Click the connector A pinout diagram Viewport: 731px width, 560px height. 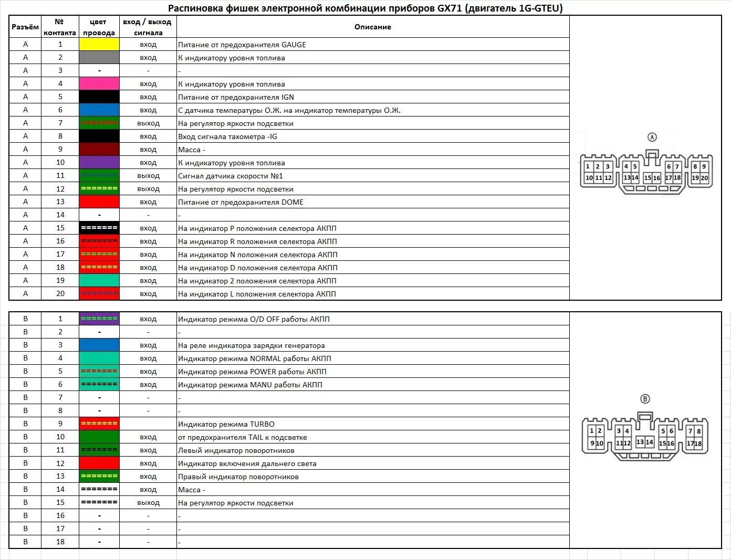point(646,168)
